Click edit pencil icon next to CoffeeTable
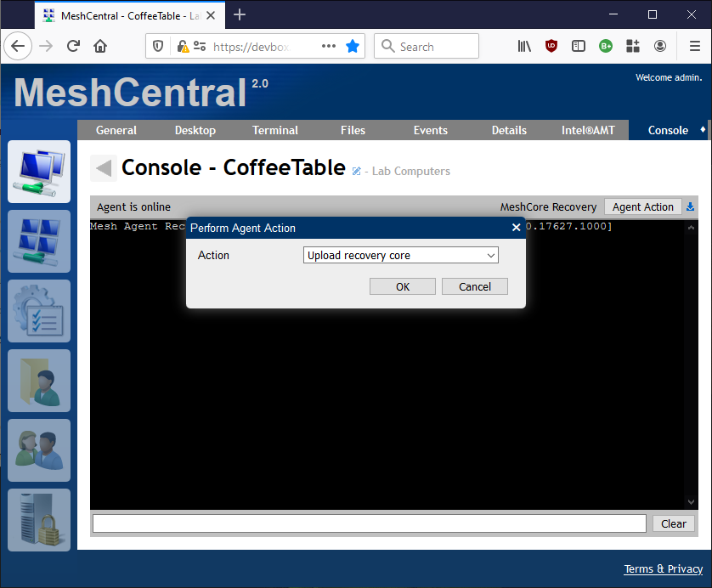The width and height of the screenshot is (712, 588). [357, 171]
